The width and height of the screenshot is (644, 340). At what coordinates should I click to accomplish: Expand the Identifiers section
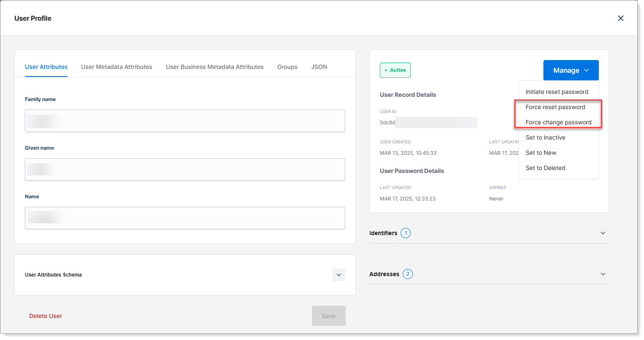[x=603, y=233]
